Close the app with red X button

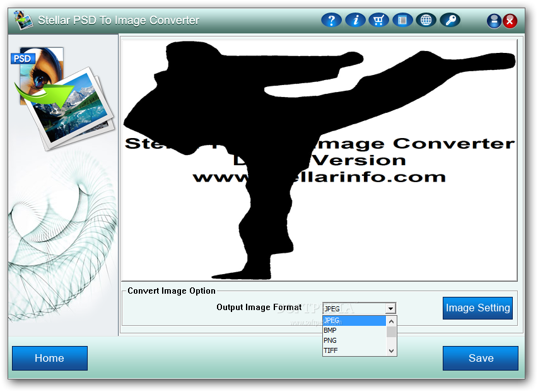coord(510,21)
